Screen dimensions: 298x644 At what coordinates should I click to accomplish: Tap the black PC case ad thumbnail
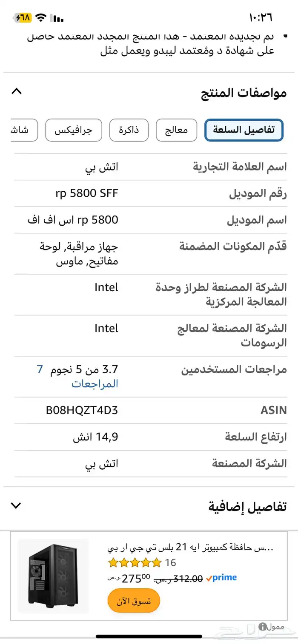(x=53, y=576)
